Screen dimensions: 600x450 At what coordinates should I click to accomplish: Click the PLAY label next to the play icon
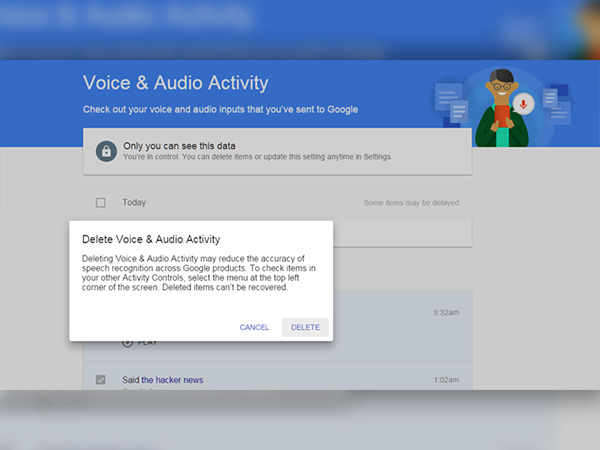tap(147, 342)
